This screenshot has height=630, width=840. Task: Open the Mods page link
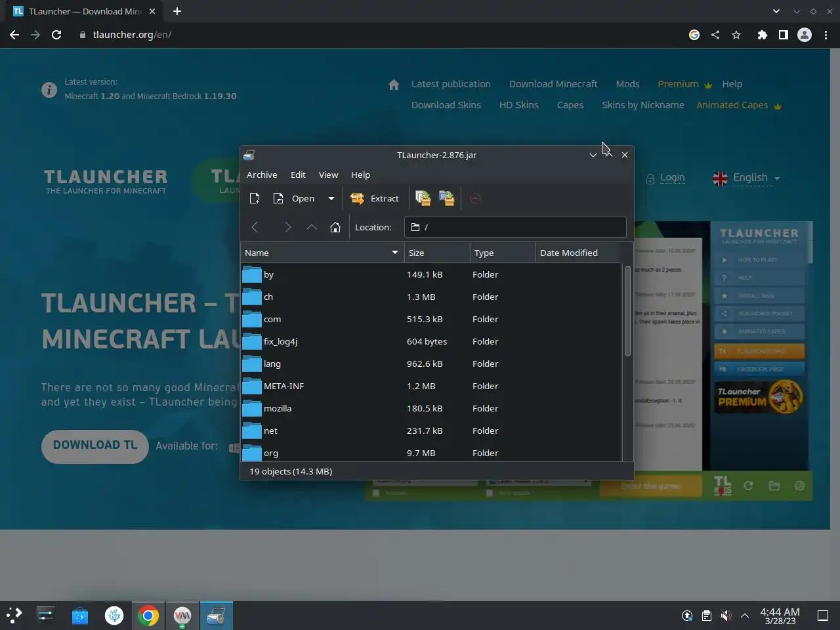(627, 84)
